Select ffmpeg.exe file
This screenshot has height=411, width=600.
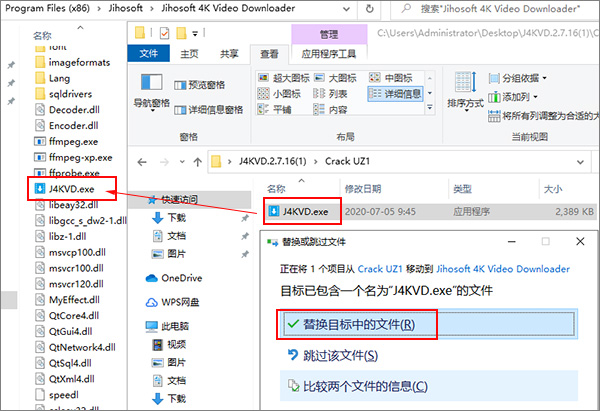tap(67, 142)
